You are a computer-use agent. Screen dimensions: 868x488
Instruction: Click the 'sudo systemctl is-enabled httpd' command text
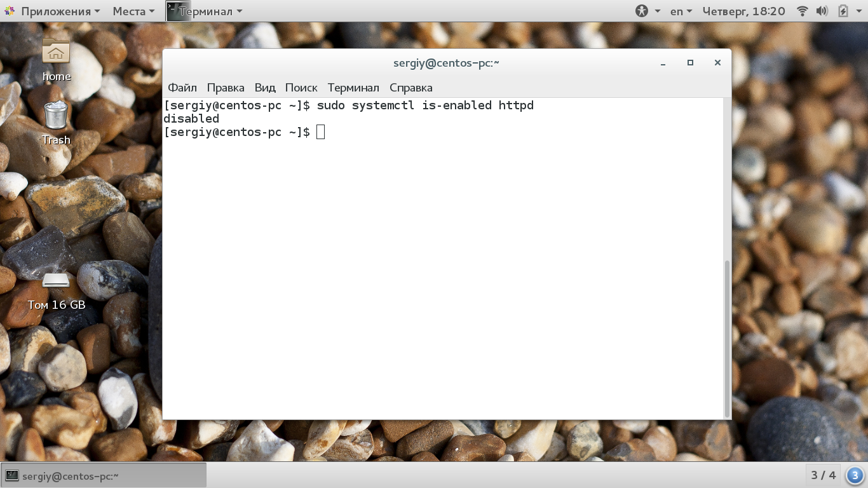[x=425, y=105]
